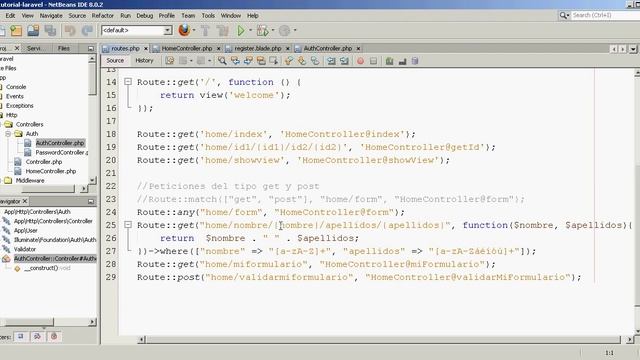The image size is (640, 360).
Task: Click the Clean and Build icon
Action: click(x=223, y=31)
